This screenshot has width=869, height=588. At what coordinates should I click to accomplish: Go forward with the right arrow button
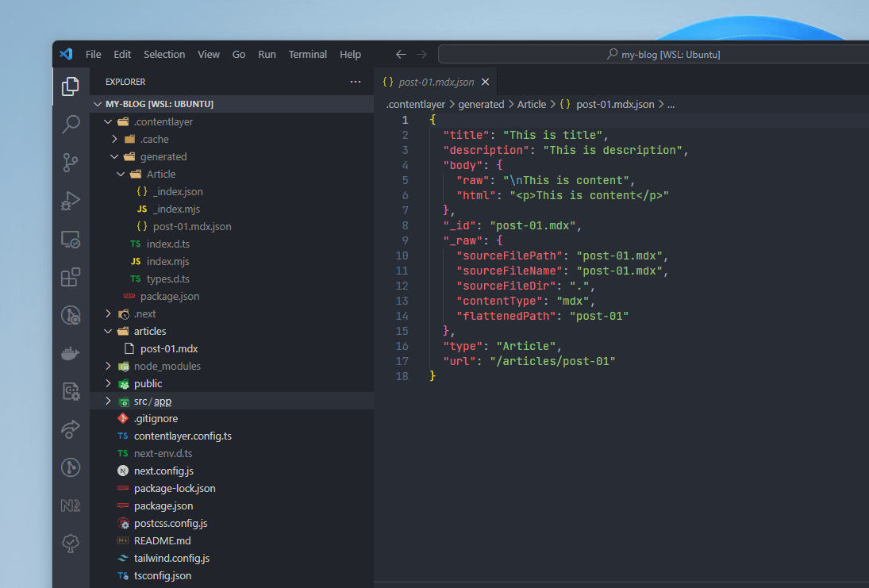tap(421, 54)
